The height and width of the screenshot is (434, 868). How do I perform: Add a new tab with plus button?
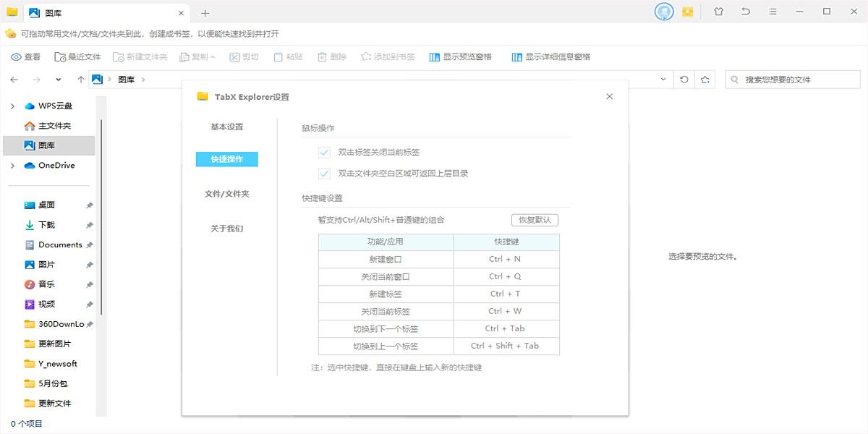(205, 13)
